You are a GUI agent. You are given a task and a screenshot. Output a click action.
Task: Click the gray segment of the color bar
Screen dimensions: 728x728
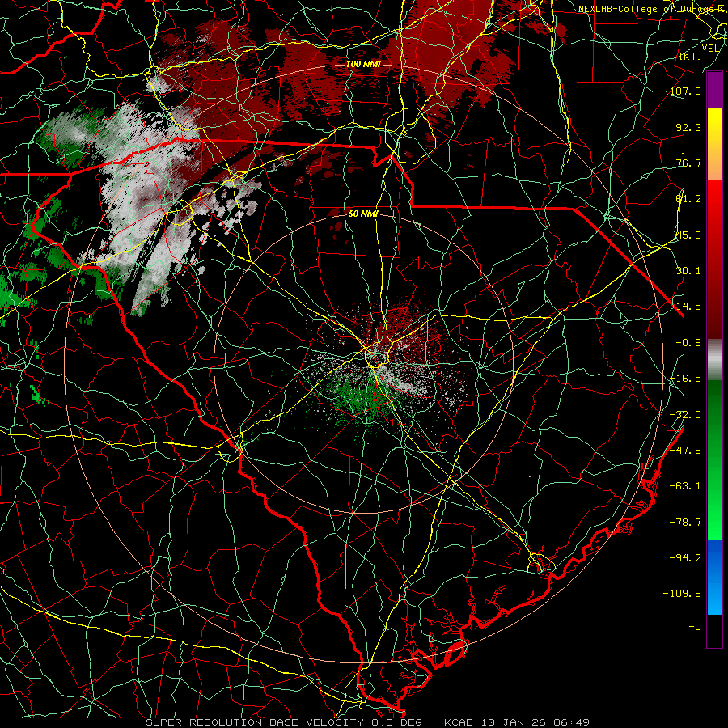pyautogui.click(x=714, y=360)
